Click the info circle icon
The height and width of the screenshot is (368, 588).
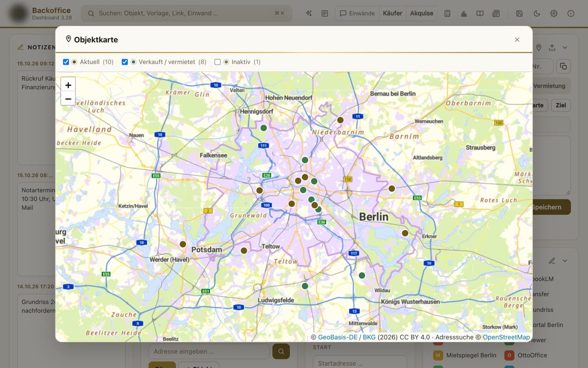tap(571, 13)
